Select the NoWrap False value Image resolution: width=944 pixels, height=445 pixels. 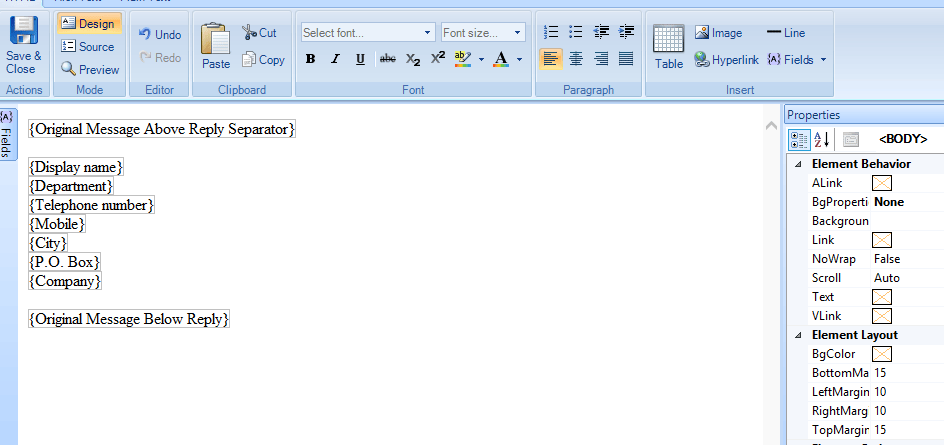coord(887,259)
